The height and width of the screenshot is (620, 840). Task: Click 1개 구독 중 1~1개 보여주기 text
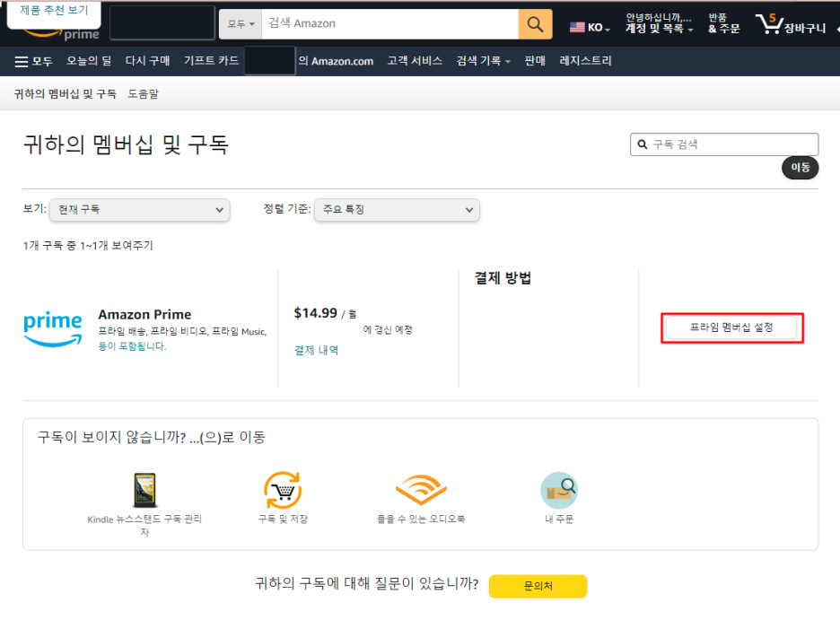point(88,246)
